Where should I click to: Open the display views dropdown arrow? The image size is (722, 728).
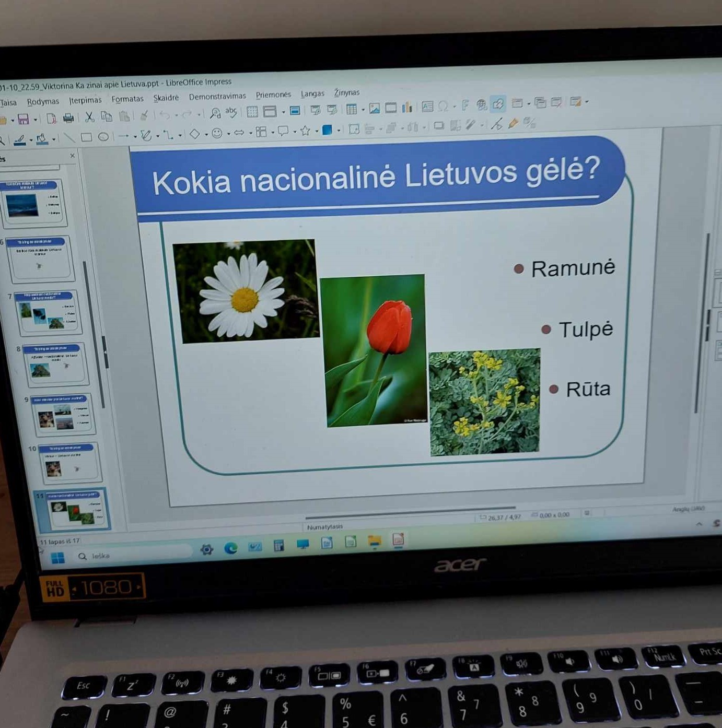coord(283,111)
